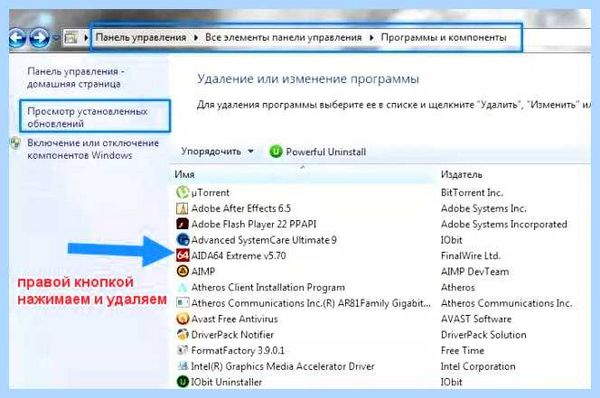This screenshot has width=600, height=398.
Task: Click publisher Adobe Systems Inc. cell
Action: [484, 209]
